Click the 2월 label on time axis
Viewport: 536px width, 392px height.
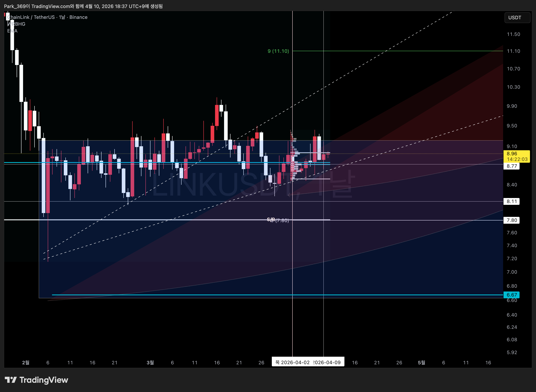click(26, 363)
